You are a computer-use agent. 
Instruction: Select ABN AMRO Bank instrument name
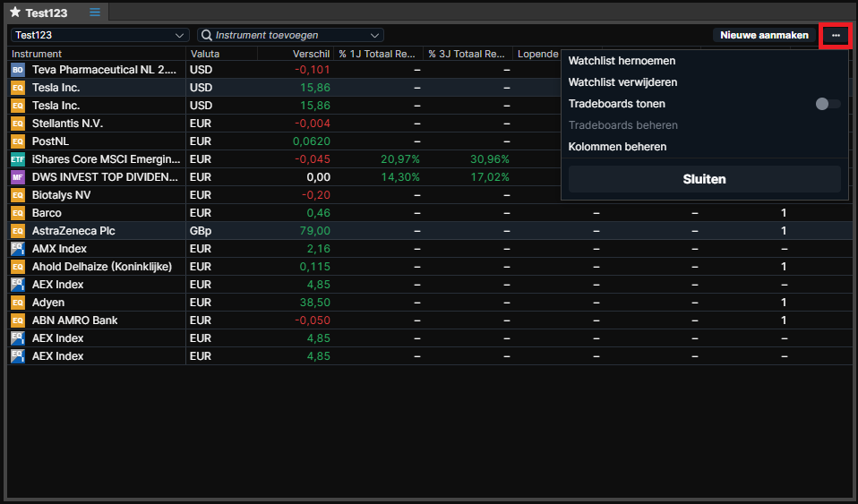tap(75, 320)
